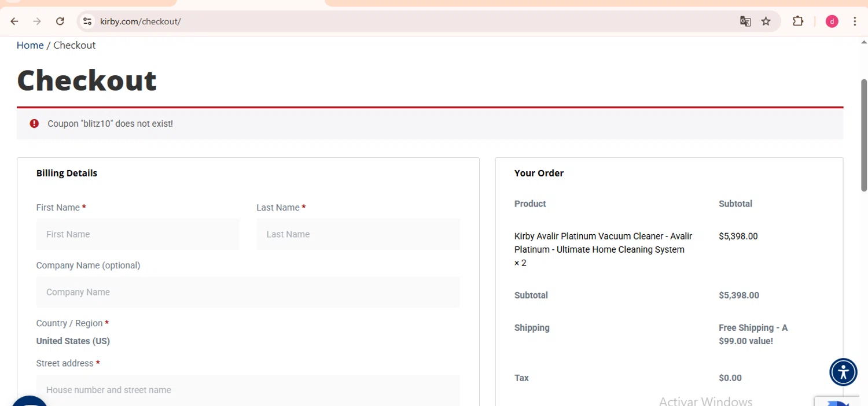868x406 pixels.
Task: Click the Shipping row label
Action: (x=532, y=327)
